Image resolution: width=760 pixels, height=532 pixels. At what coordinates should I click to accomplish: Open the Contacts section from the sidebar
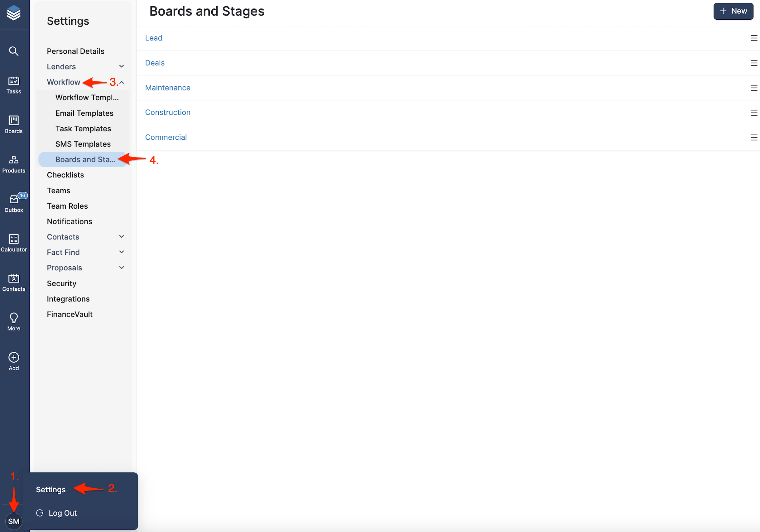pyautogui.click(x=13, y=281)
